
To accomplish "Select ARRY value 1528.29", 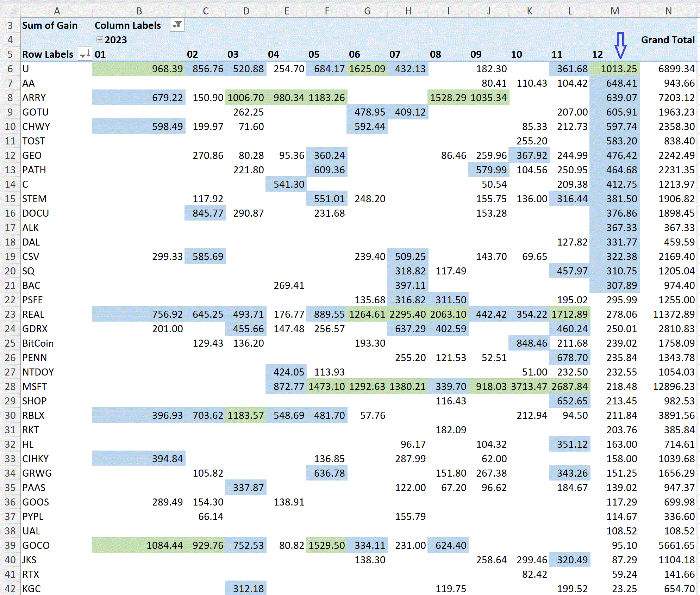I will click(x=448, y=98).
